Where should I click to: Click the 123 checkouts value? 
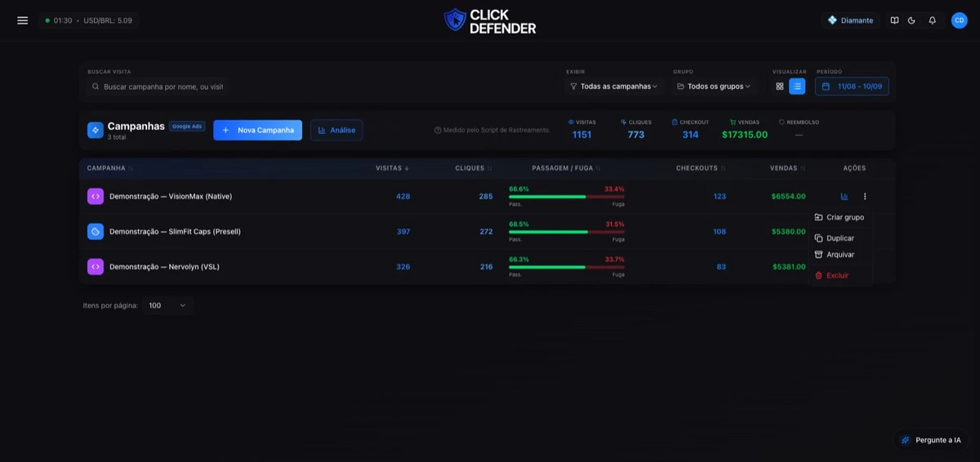pos(719,197)
